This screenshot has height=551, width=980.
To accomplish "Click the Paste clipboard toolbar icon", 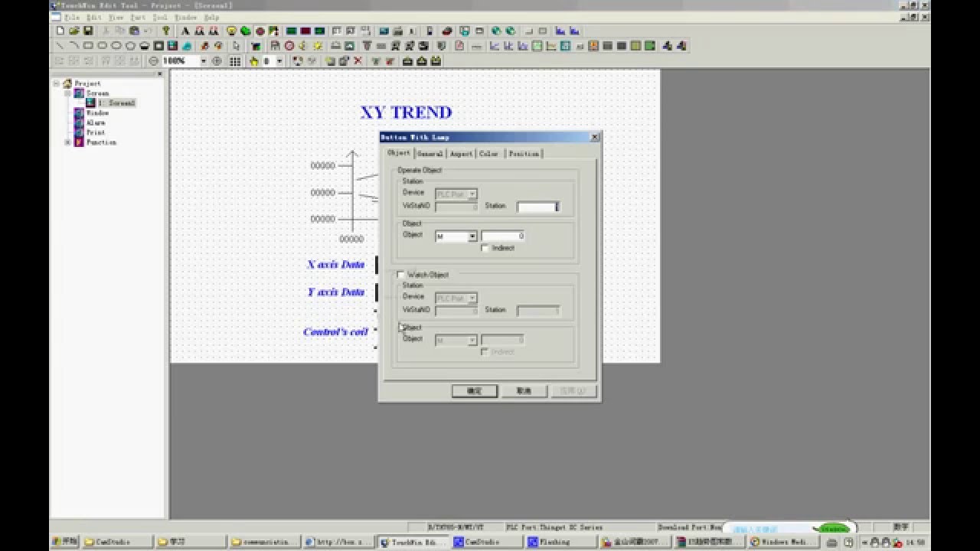I will click(x=134, y=31).
